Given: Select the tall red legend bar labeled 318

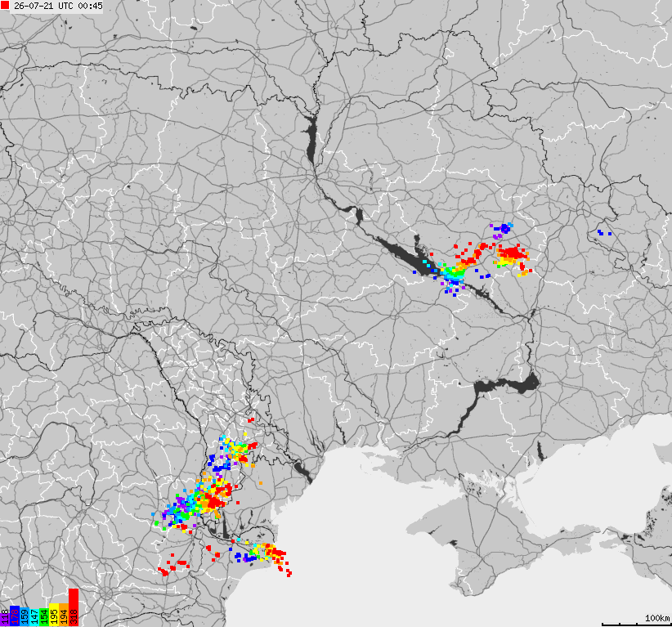Looking at the screenshot, I should click(74, 607).
